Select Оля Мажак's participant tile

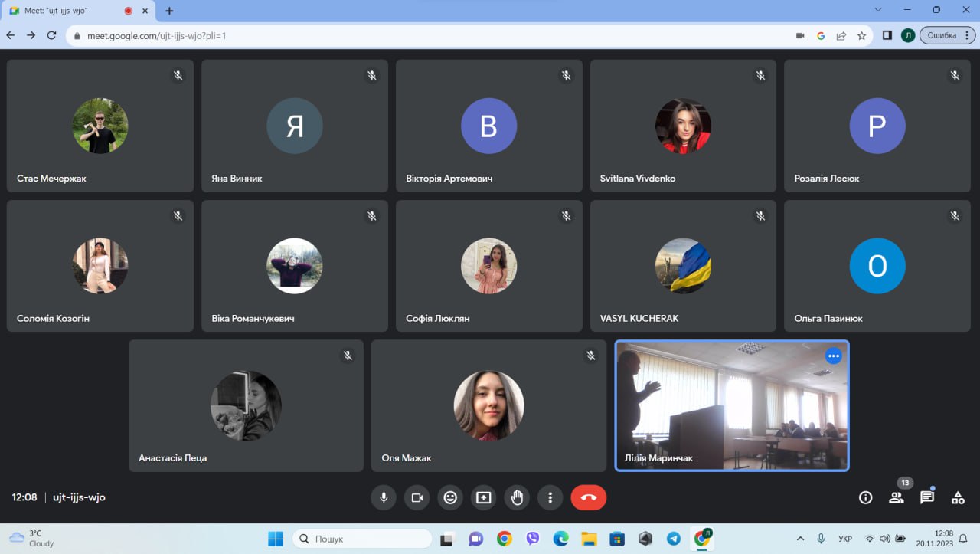tap(488, 406)
